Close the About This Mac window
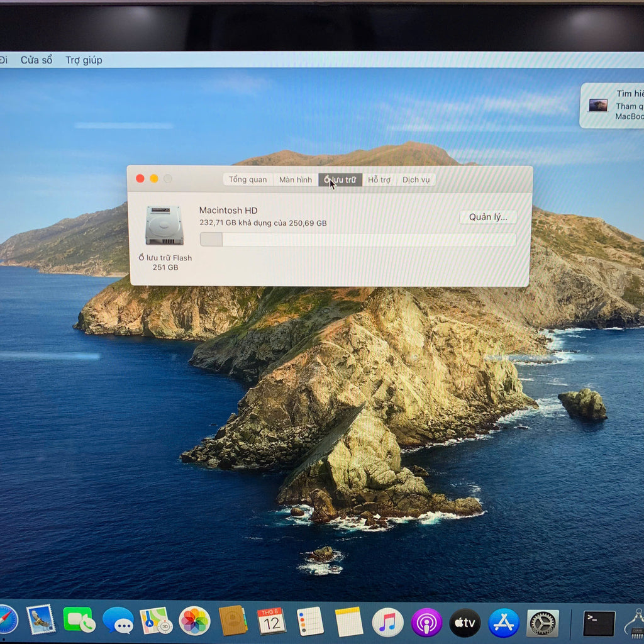Viewport: 644px width, 644px height. pos(140,178)
